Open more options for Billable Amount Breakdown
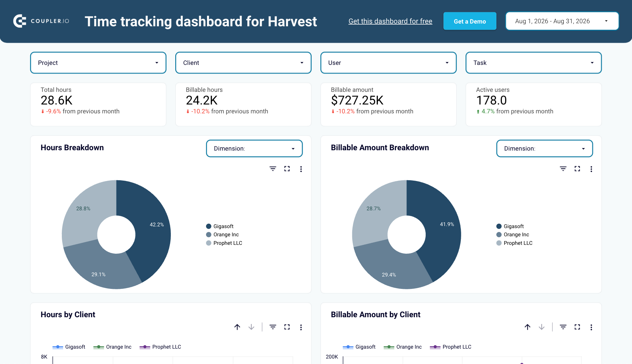632x364 pixels. click(591, 169)
